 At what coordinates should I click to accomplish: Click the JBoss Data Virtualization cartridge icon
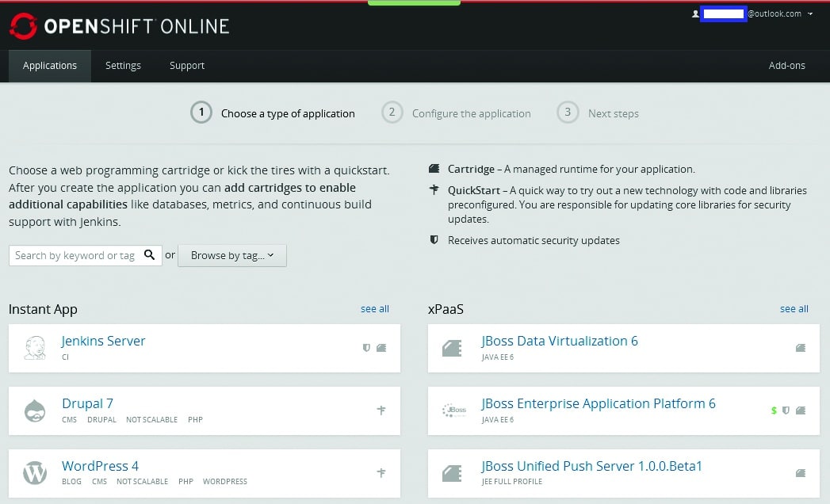pyautogui.click(x=453, y=348)
